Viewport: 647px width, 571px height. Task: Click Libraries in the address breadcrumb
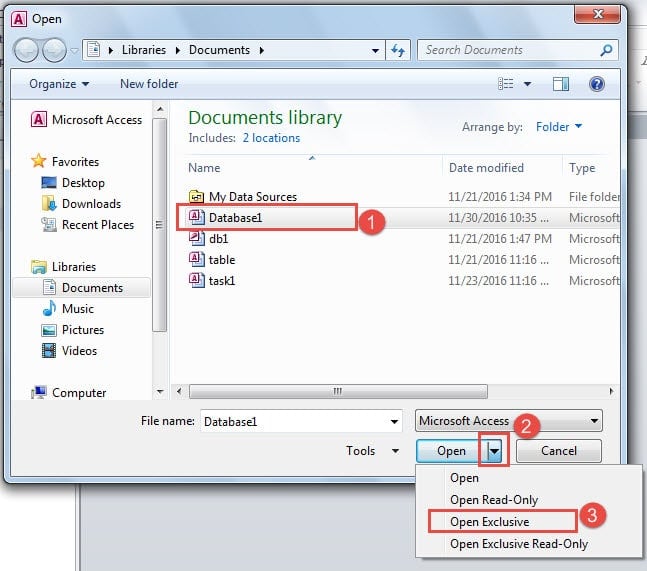pos(144,50)
